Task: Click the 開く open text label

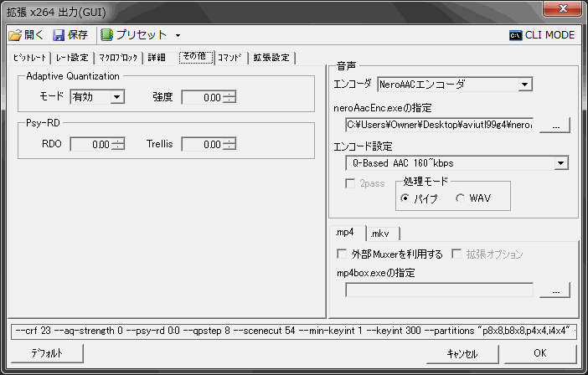Action: (34, 35)
